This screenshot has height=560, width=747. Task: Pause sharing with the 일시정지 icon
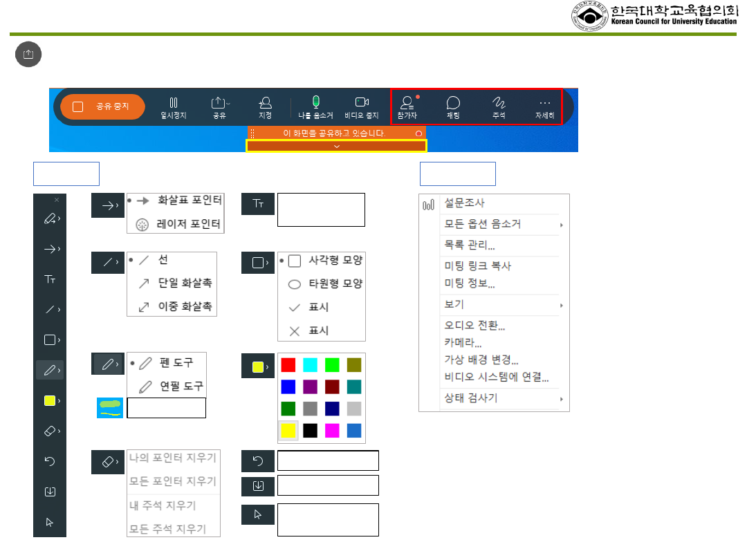click(x=173, y=107)
